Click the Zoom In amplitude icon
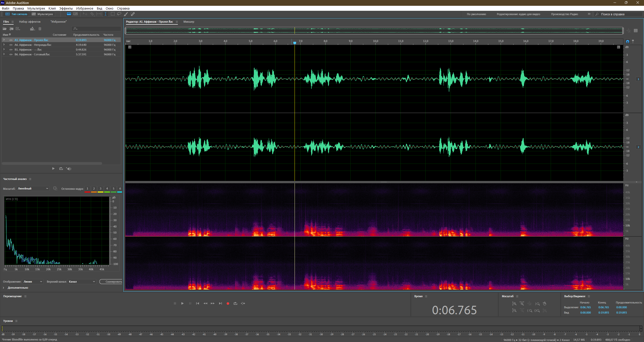The height and width of the screenshot is (342, 644). click(x=514, y=304)
